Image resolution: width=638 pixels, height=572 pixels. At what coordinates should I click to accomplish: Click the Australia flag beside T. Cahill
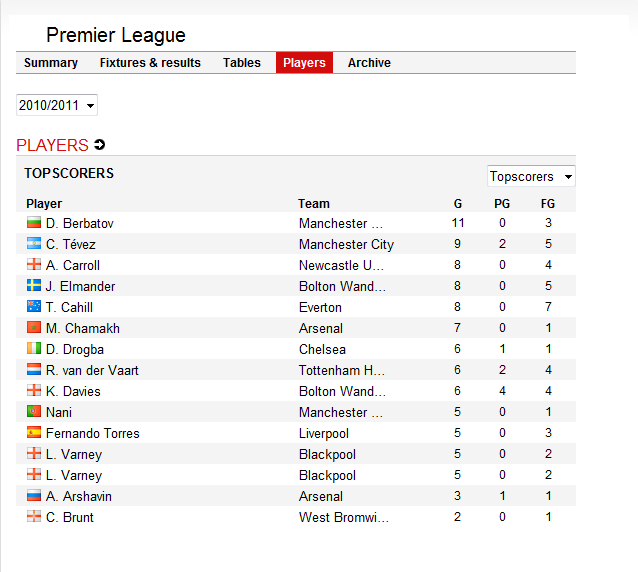[x=34, y=306]
